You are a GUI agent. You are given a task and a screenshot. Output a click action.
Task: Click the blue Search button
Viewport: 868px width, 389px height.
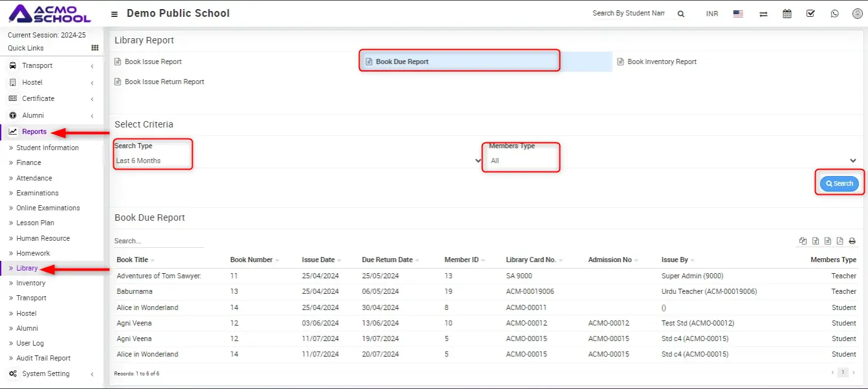click(840, 184)
